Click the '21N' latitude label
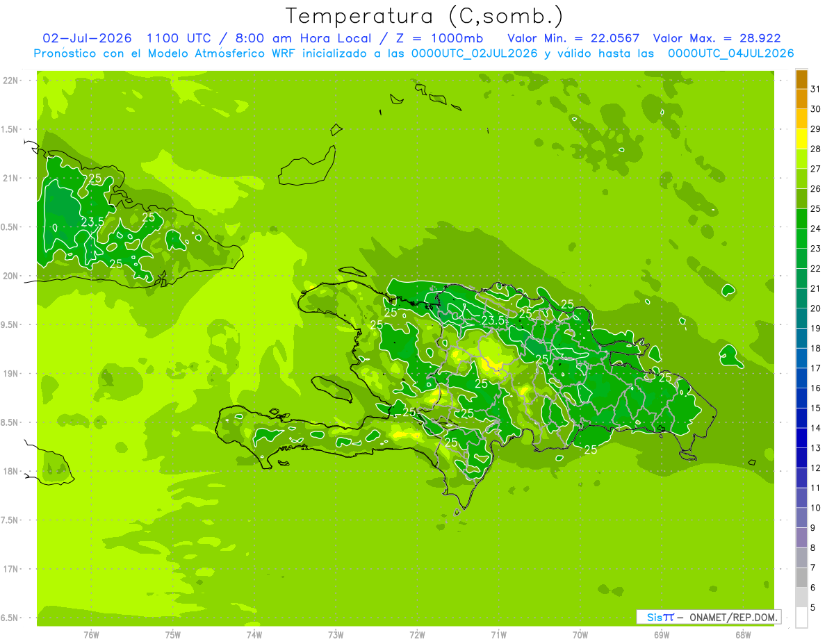Viewport: 834px width, 644px height. [x=10, y=178]
